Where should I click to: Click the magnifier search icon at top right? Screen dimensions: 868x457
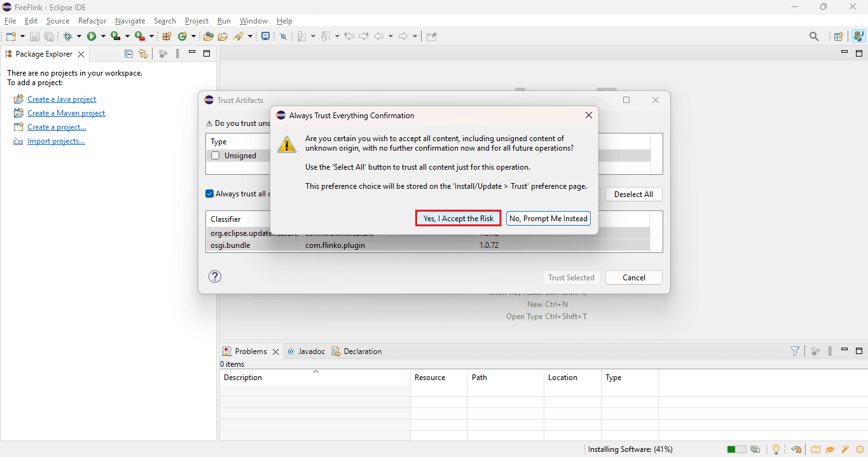pos(814,36)
